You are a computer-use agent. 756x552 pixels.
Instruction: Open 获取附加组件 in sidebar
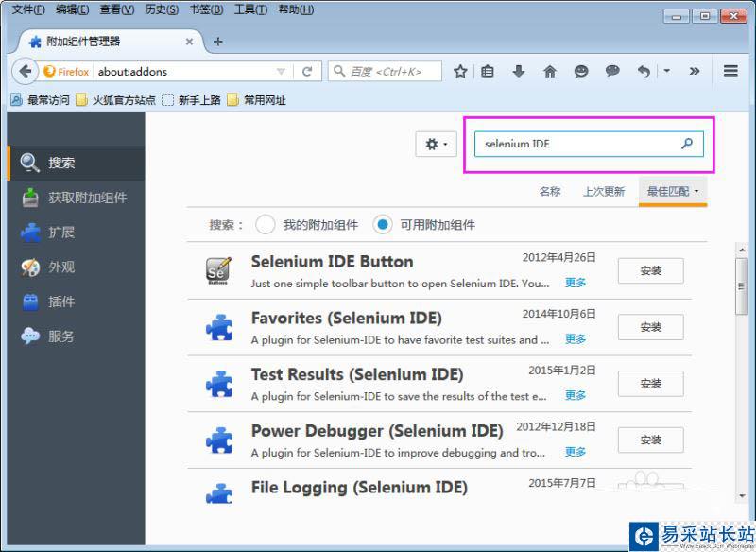(x=77, y=198)
